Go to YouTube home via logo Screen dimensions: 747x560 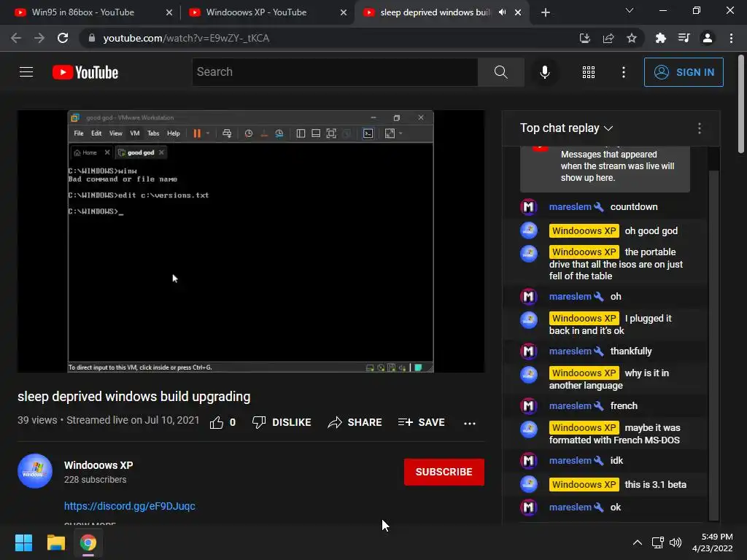click(85, 72)
